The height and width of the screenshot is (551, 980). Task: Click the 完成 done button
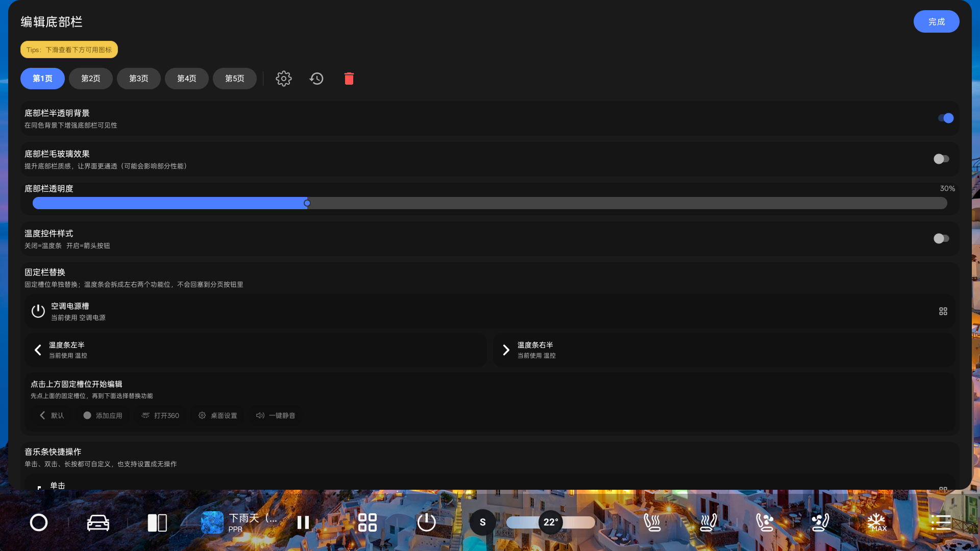click(x=937, y=21)
